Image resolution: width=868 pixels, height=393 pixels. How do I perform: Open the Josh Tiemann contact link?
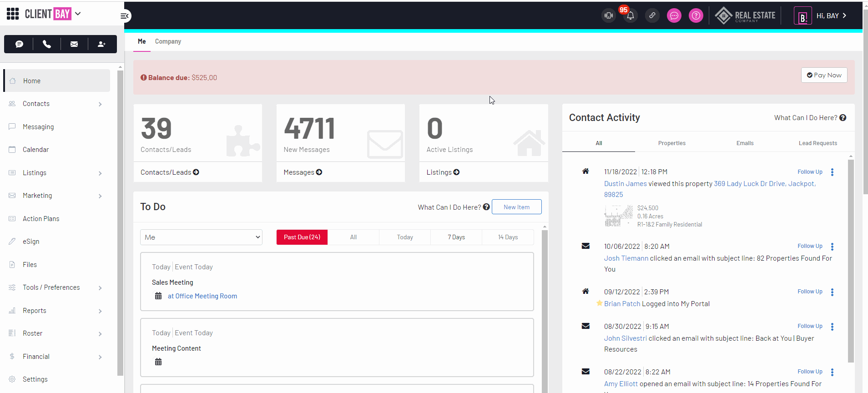pos(626,258)
